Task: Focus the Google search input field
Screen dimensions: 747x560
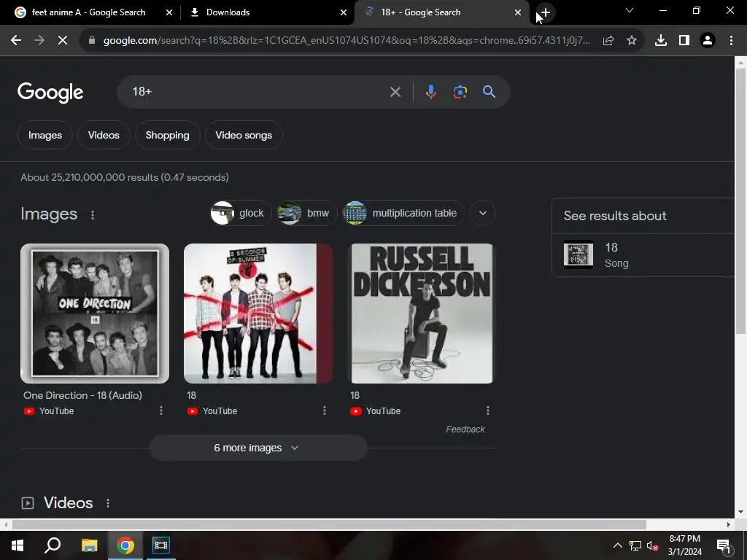Action: coord(258,92)
